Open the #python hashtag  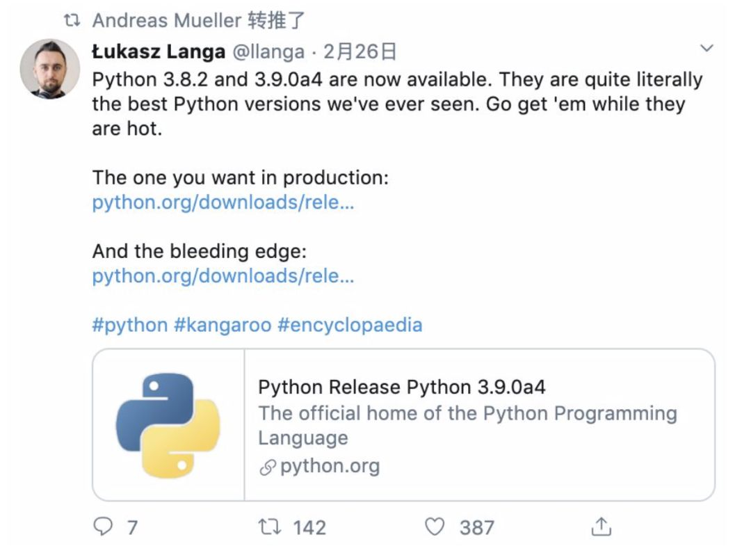(x=130, y=325)
